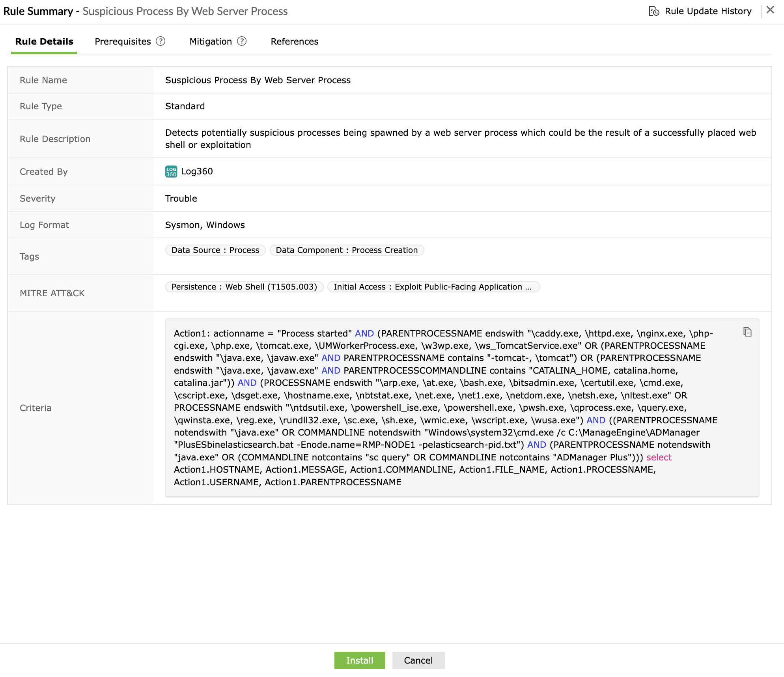Click the Rule Update History icon

point(654,11)
